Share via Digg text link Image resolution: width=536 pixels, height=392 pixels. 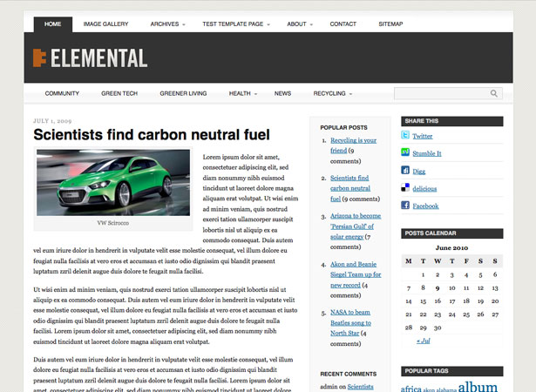[x=418, y=172]
